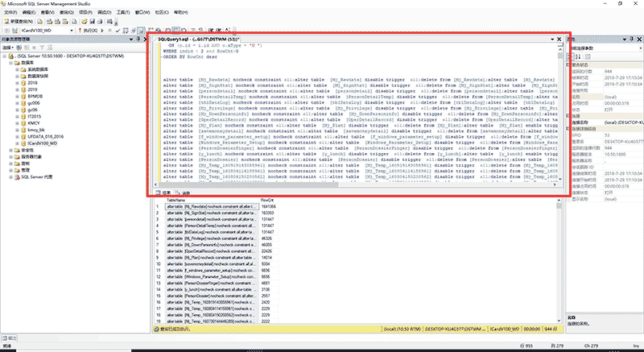644x352 pixels.
Task: Click the results grid vertical scrollbar
Action: click(559, 261)
